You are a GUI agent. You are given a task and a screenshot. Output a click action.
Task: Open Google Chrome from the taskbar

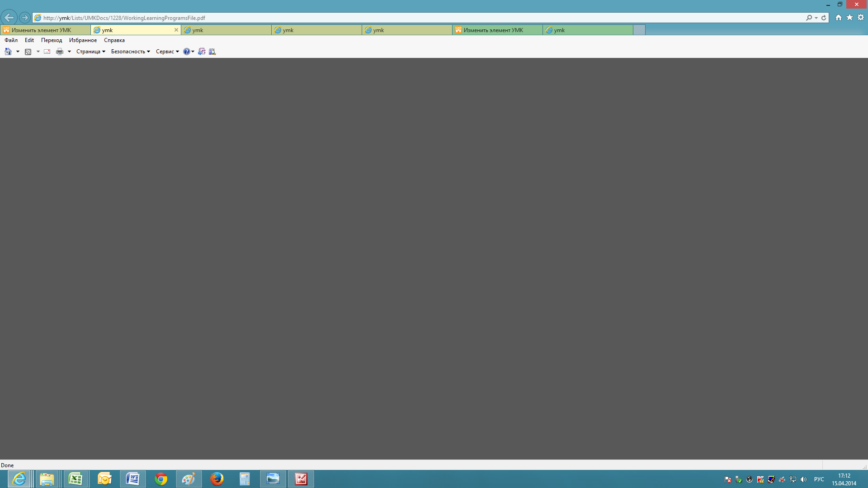[161, 479]
